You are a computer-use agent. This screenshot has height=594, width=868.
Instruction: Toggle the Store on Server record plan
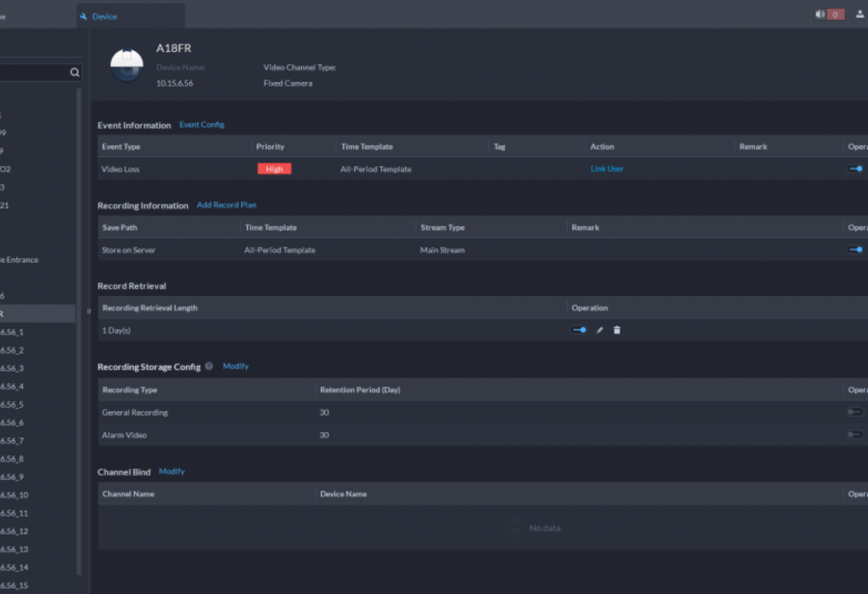click(856, 250)
